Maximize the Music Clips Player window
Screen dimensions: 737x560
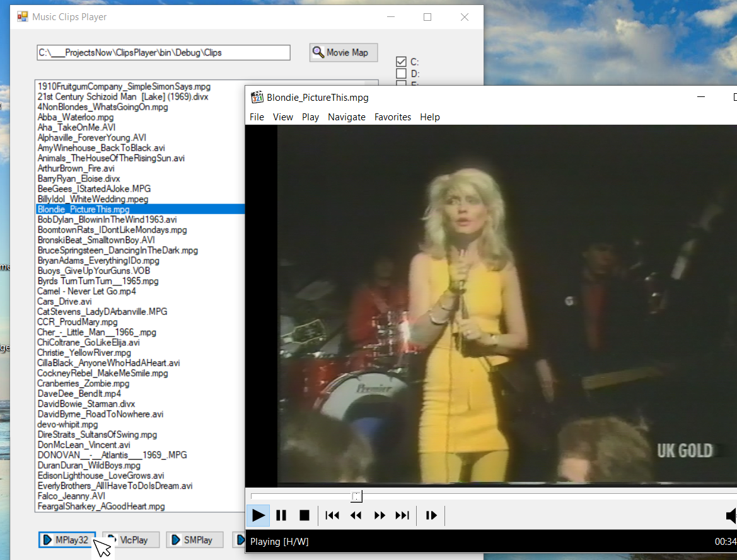tap(427, 17)
